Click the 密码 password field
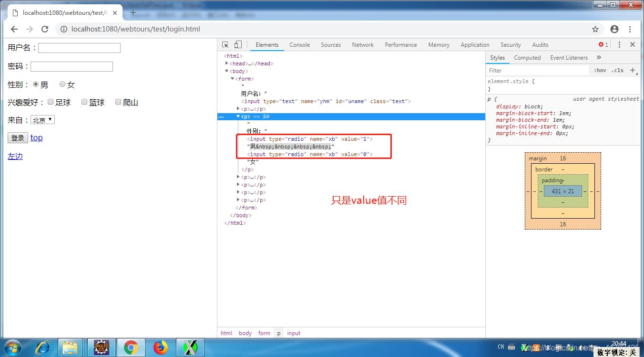 (72, 66)
